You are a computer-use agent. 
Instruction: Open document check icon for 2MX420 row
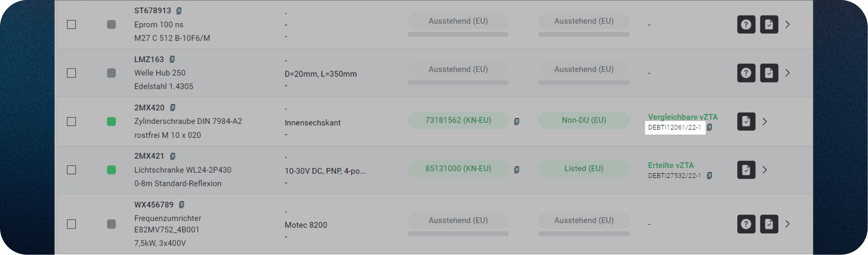click(746, 121)
